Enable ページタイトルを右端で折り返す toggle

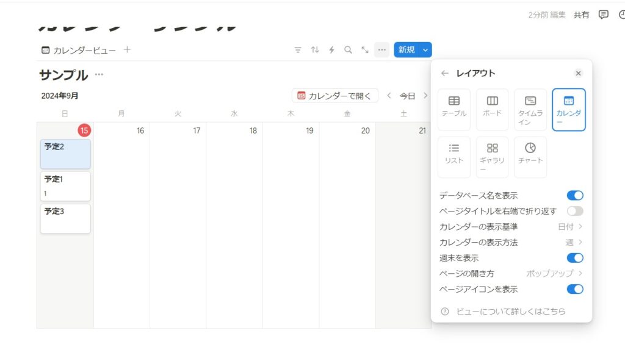574,211
